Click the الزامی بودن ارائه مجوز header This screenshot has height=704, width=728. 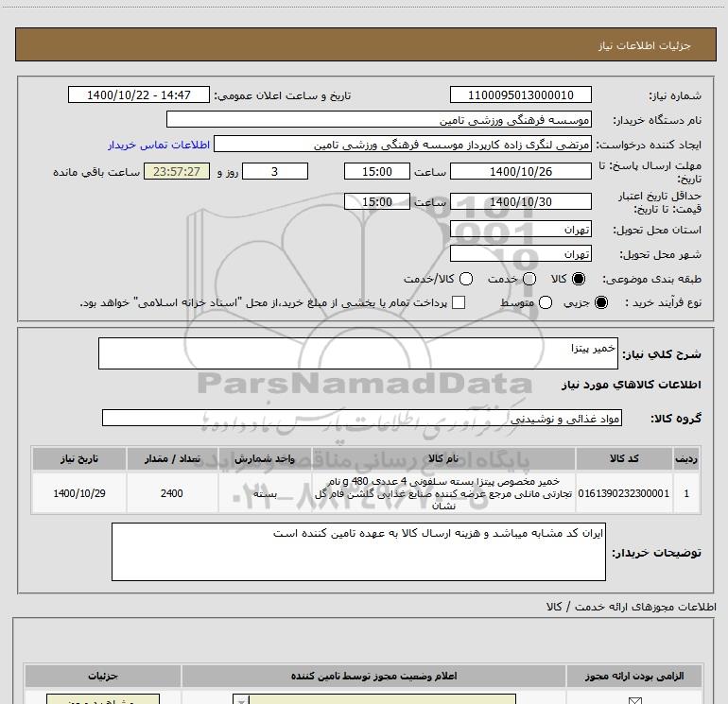tap(634, 676)
